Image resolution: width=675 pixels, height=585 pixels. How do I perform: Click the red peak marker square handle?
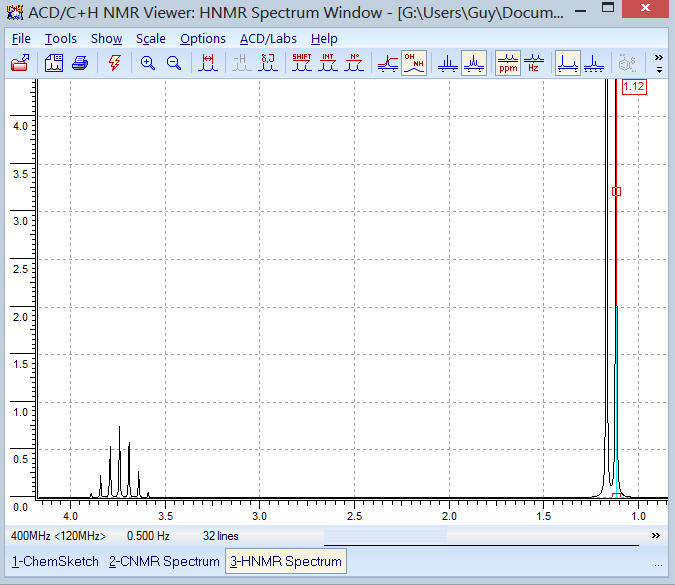[x=616, y=192]
